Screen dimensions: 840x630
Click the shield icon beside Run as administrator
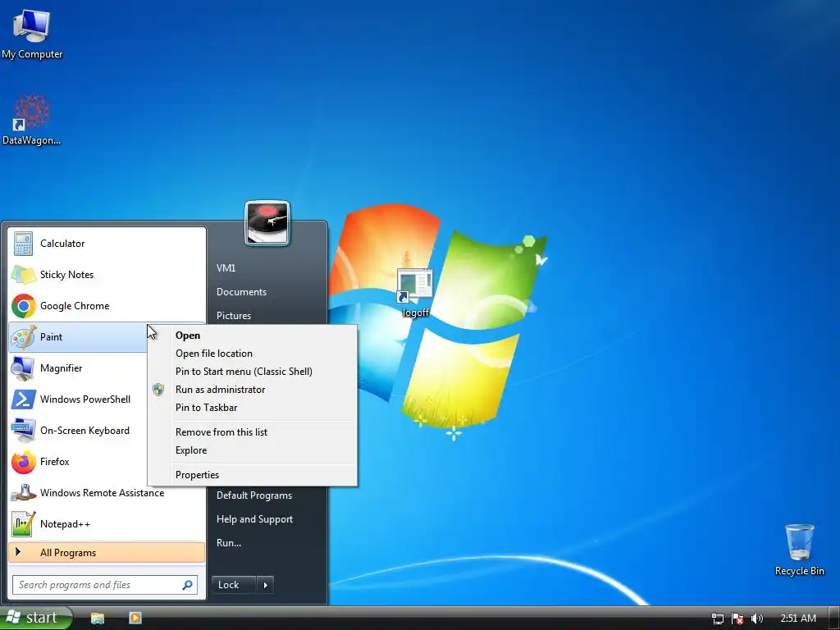(x=158, y=390)
